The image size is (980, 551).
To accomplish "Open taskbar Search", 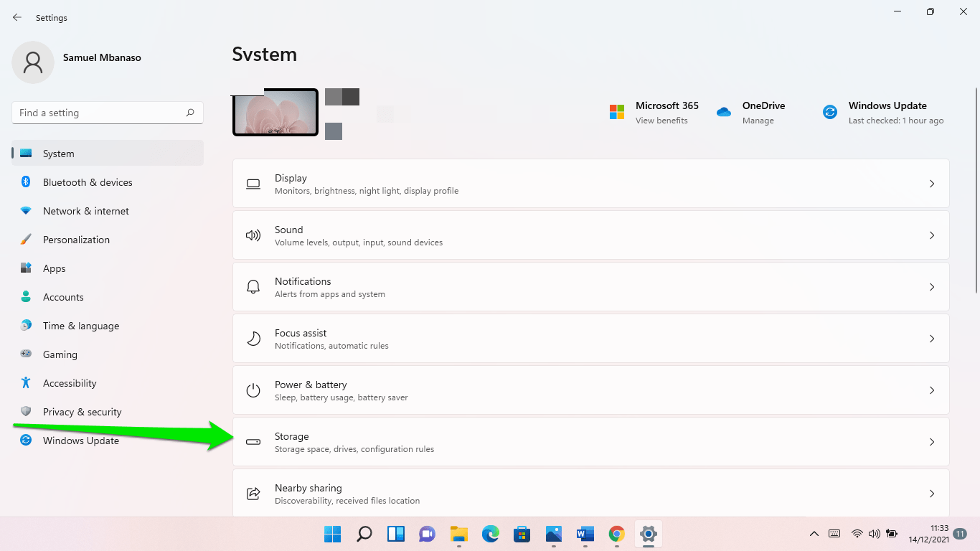I will point(364,534).
